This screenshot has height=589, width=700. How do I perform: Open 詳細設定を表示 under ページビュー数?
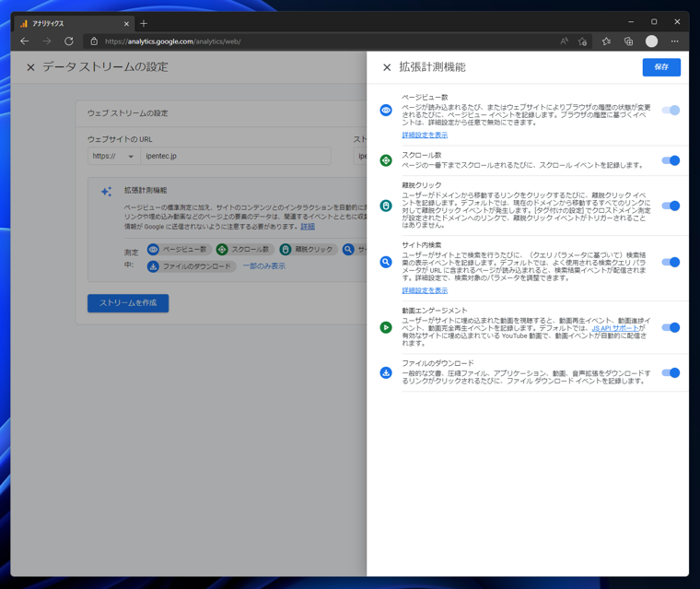(425, 135)
